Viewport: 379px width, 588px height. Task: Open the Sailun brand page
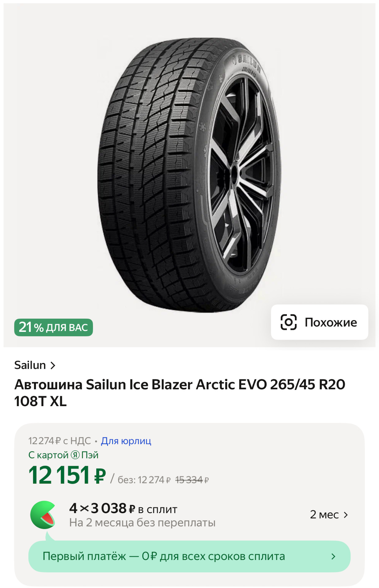click(x=30, y=365)
